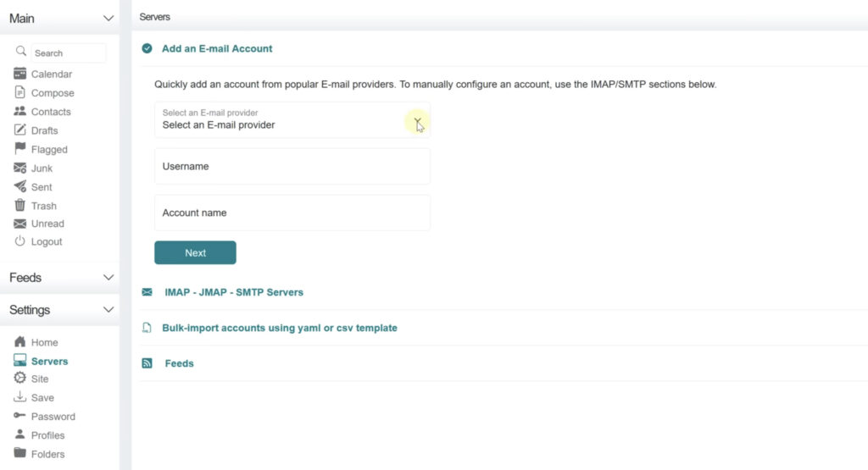Focus the sidebar Search box
Screen dimensions: 868x470
(68, 53)
